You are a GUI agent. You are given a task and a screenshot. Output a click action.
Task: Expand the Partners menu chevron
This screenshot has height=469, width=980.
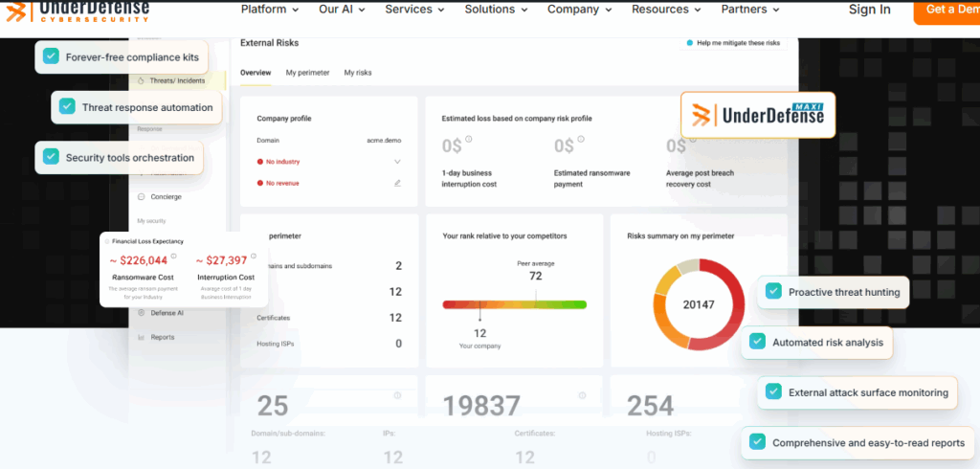pyautogui.click(x=776, y=10)
